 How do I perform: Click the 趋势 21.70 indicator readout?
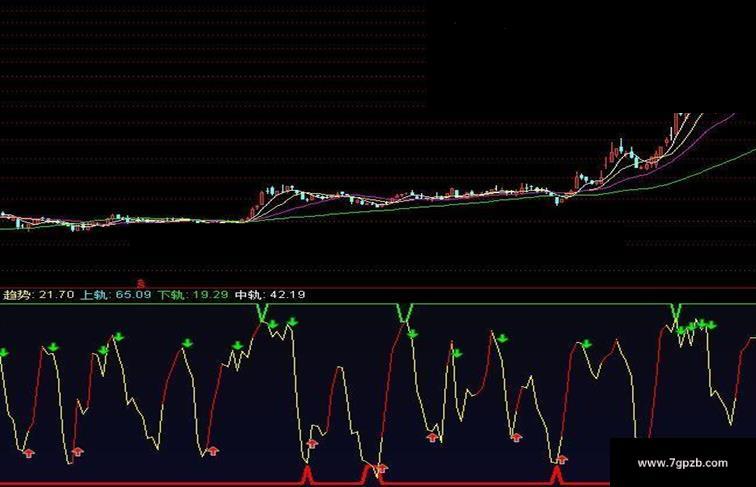(39, 295)
